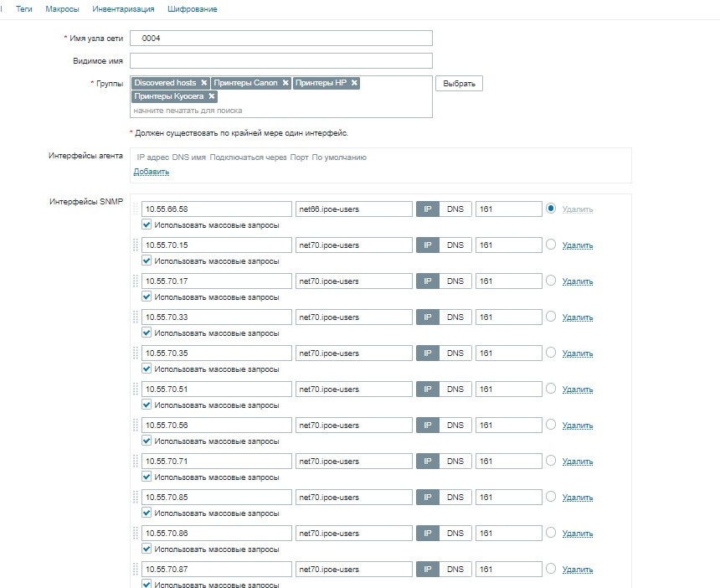Set 10.55.70.15 as default interface
This screenshot has width=720, height=588.
coord(550,243)
